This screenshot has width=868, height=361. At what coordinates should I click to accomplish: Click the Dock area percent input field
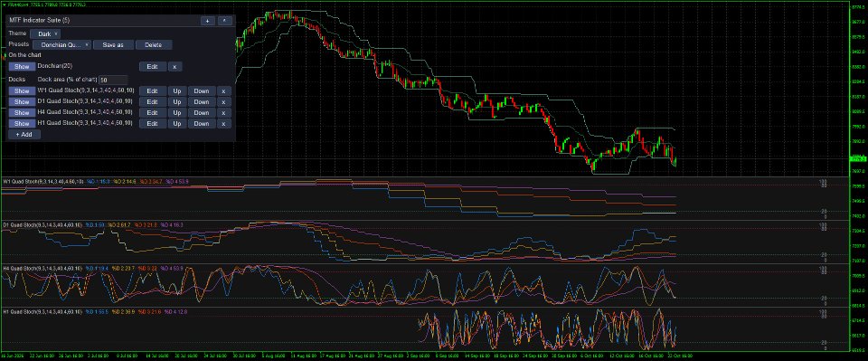(x=113, y=80)
